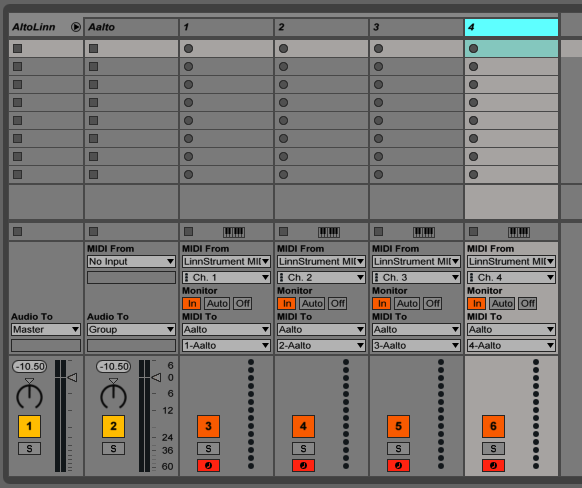Stop all clips on the AltoLinn track
Screen dimensions: 582x488
pos(17,232)
